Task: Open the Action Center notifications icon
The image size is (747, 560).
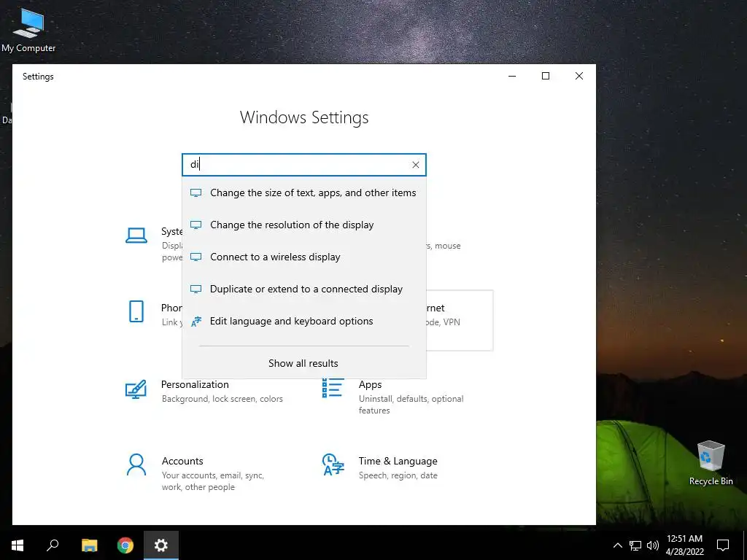Action: tap(723, 545)
